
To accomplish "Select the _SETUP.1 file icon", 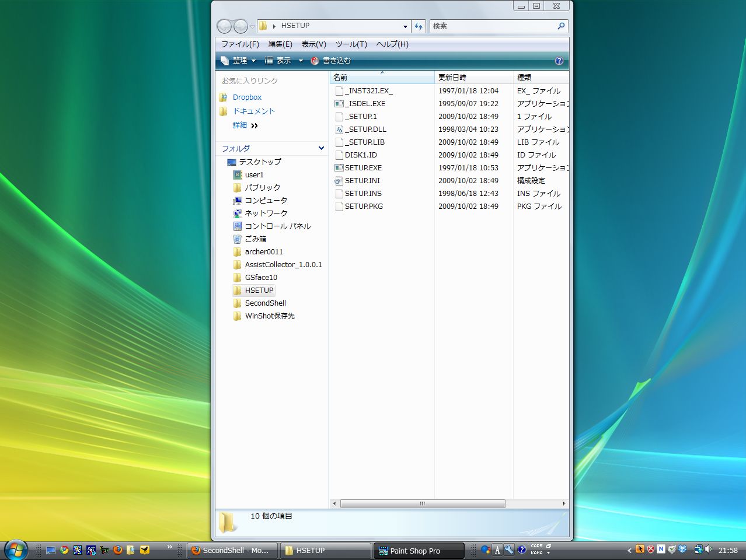I will pyautogui.click(x=339, y=117).
